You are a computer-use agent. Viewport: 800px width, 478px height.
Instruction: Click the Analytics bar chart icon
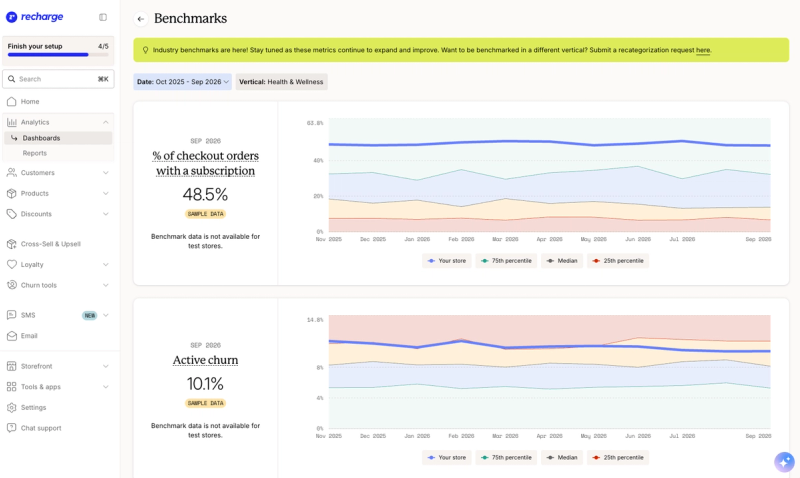11,122
